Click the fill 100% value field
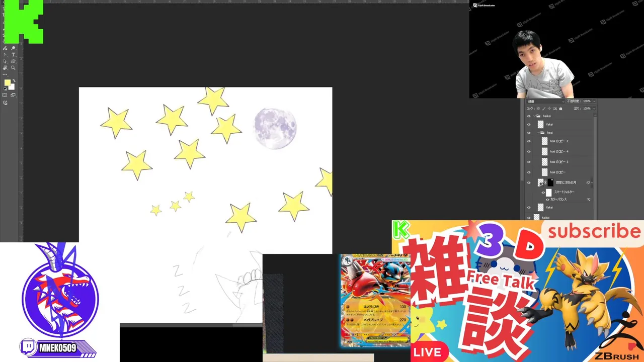 pos(587,109)
